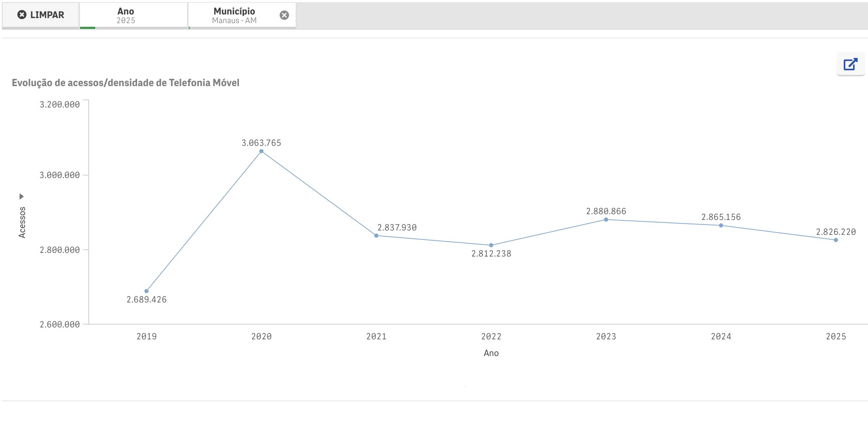Select the 2024 data point marker
This screenshot has height=432, width=868.
721,225
